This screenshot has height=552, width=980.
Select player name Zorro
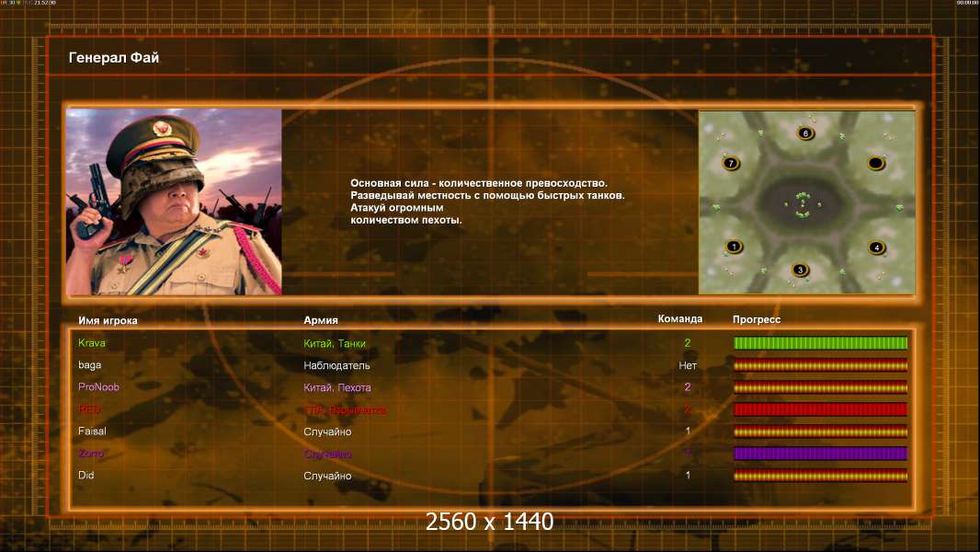coord(91,454)
